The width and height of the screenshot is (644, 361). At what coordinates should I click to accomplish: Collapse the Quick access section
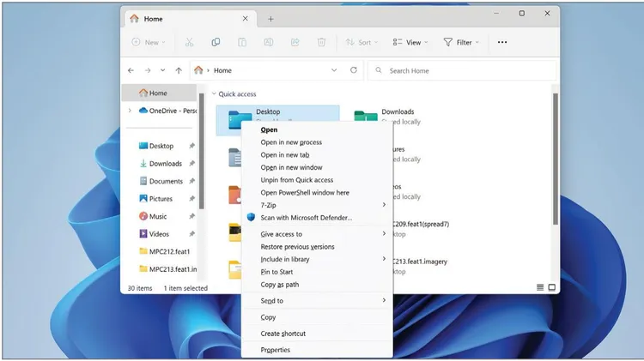214,94
